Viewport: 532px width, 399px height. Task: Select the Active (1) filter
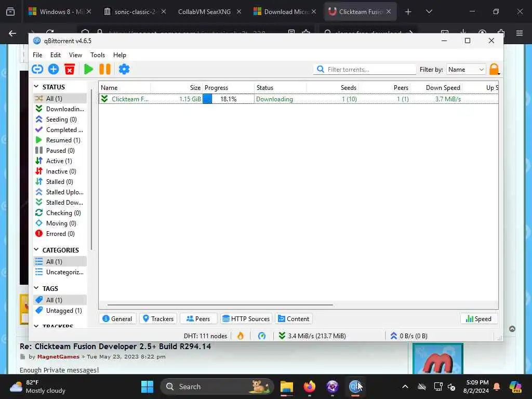tap(60, 161)
